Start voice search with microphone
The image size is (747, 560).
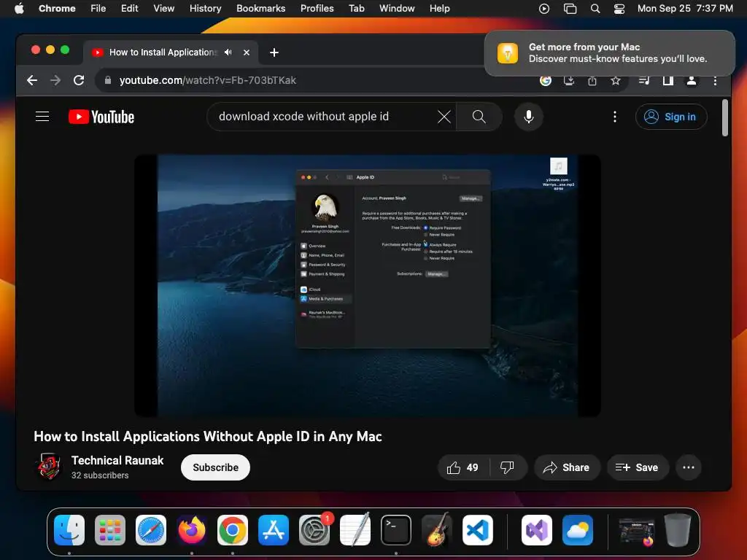[x=528, y=117]
